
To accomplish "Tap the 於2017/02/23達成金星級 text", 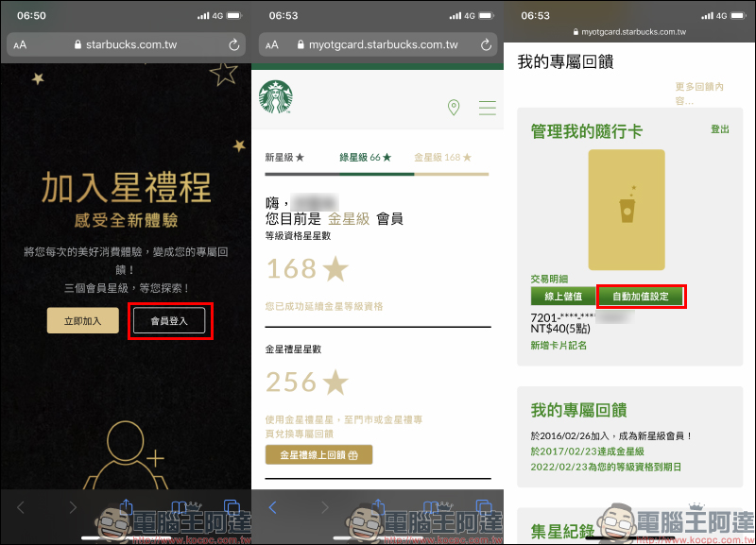I will (587, 451).
